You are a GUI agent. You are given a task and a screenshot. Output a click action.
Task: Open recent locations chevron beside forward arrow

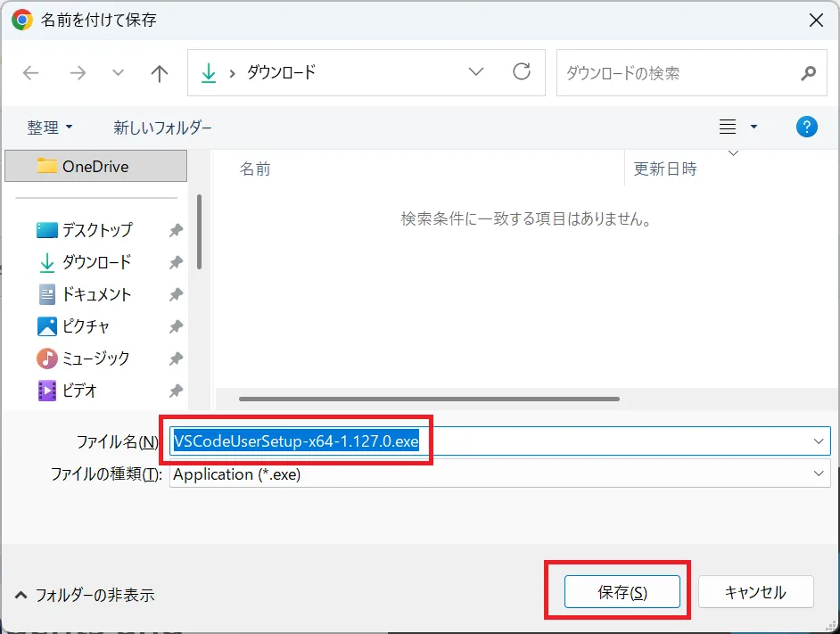click(118, 73)
